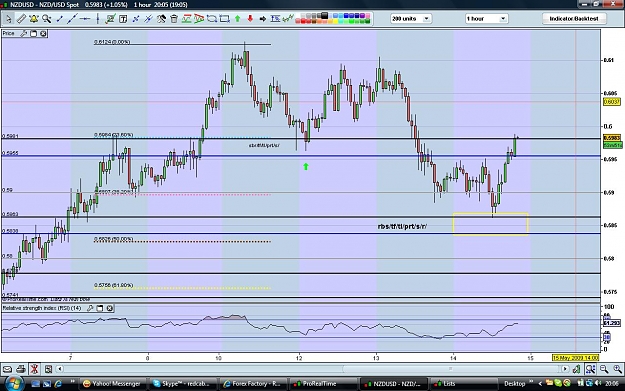Click the chart scrollbar right arrow
This screenshot has height=391, width=625.
pyautogui.click(x=565, y=369)
